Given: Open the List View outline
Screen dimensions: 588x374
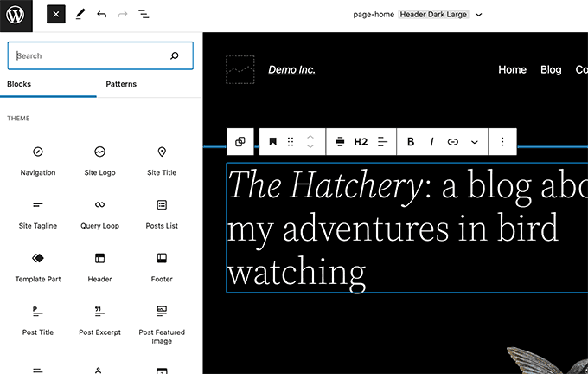Looking at the screenshot, I should (x=144, y=15).
